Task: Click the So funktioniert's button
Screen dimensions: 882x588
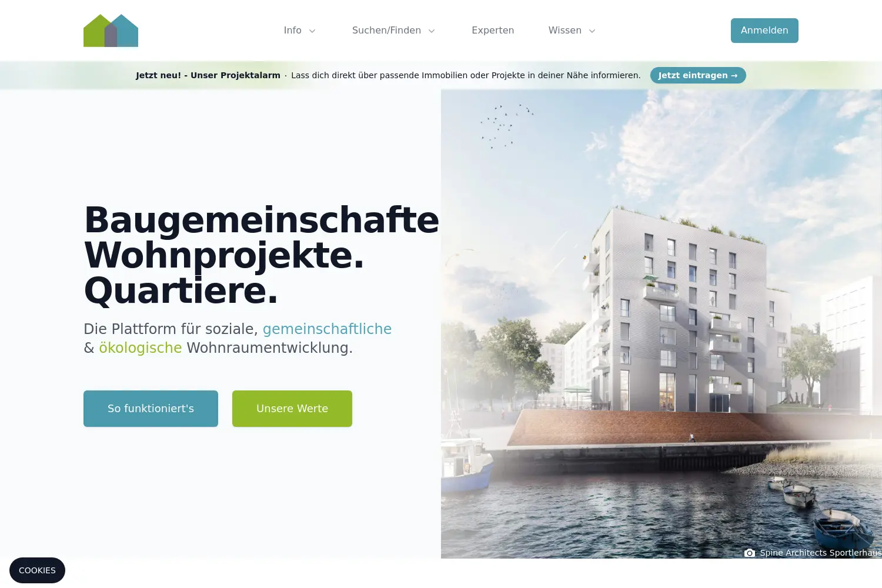Action: tap(151, 409)
